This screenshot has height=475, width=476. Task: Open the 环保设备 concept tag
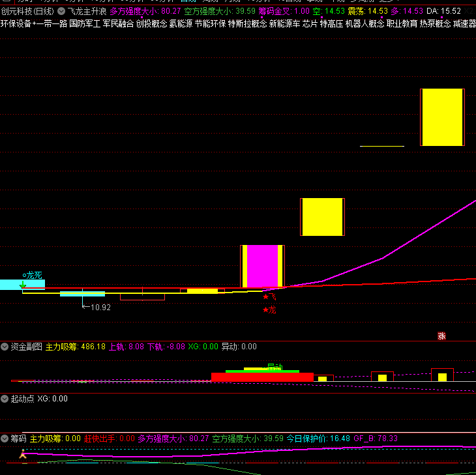click(16, 23)
